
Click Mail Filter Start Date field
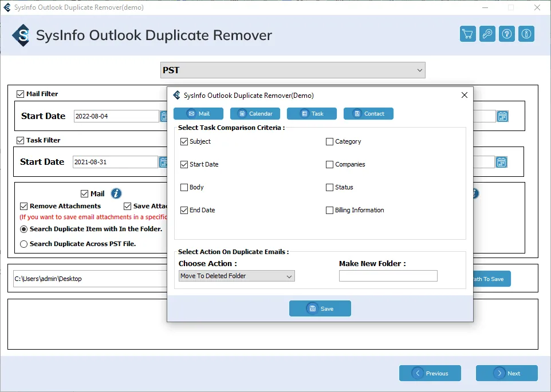pos(116,116)
